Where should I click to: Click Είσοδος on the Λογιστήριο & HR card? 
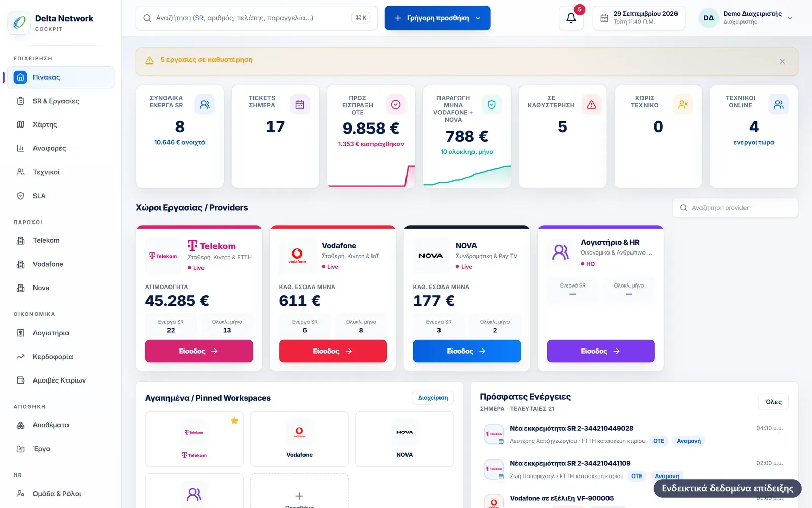pos(601,351)
